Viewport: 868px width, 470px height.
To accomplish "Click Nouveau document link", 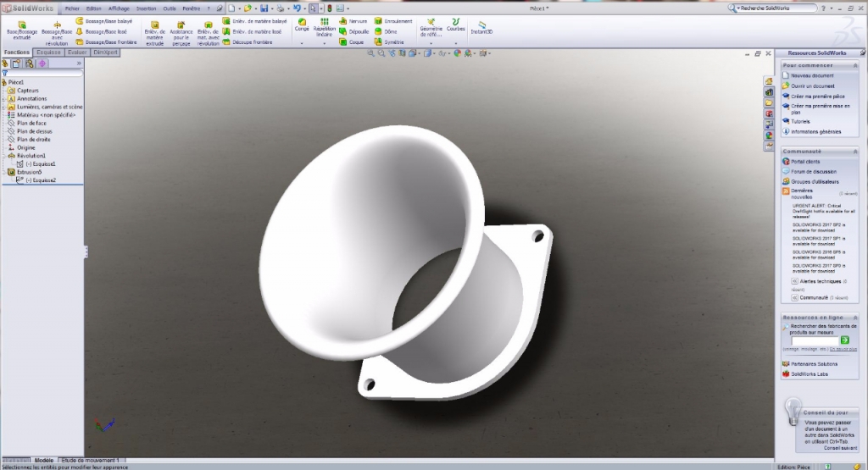I will pyautogui.click(x=811, y=75).
